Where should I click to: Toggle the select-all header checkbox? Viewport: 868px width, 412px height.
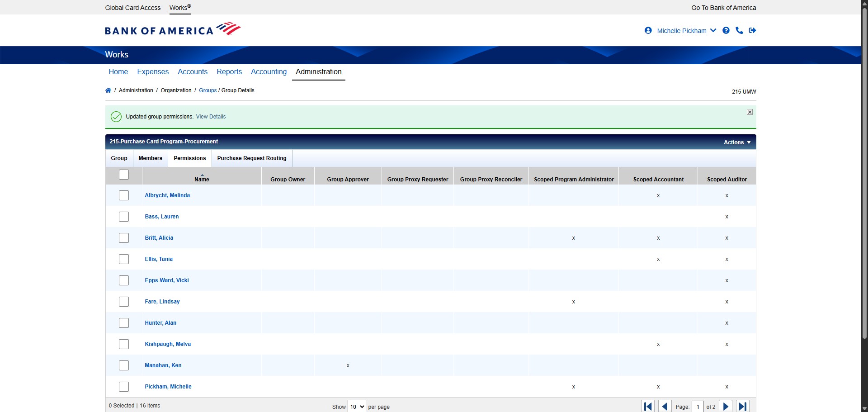pyautogui.click(x=124, y=175)
